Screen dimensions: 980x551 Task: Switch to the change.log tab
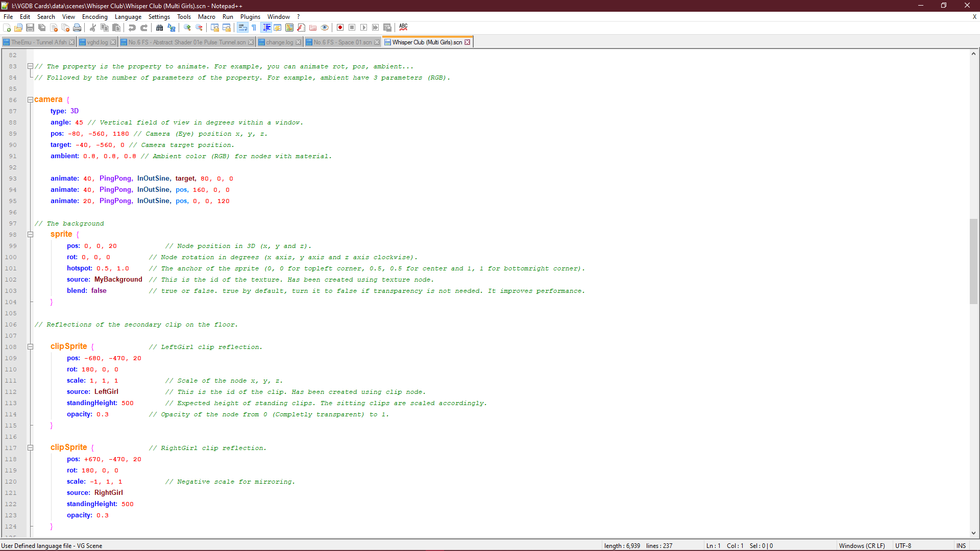(x=279, y=42)
